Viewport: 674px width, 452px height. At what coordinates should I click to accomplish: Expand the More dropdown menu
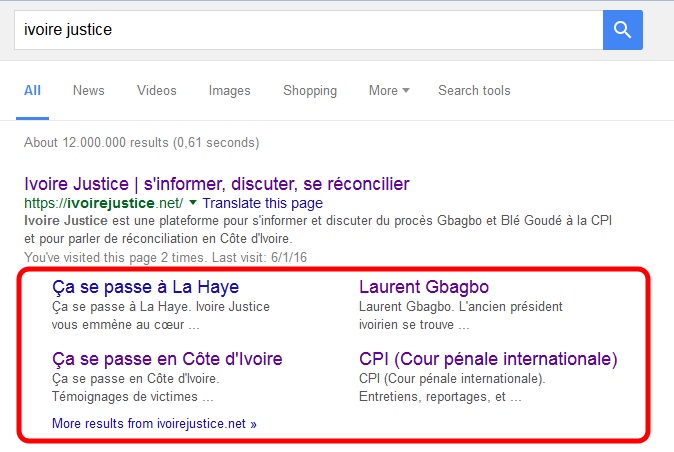pyautogui.click(x=389, y=91)
